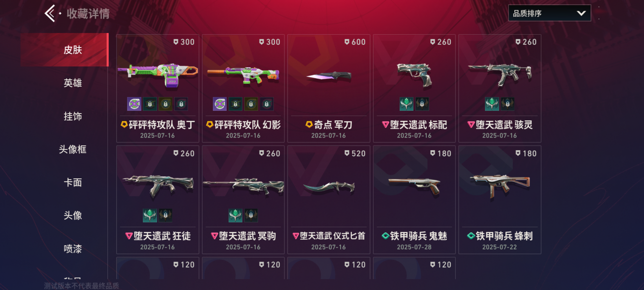Image resolution: width=644 pixels, height=290 pixels.
Task: Open the 堕天遗武 仪式匕首 skin card
Action: coord(329,200)
